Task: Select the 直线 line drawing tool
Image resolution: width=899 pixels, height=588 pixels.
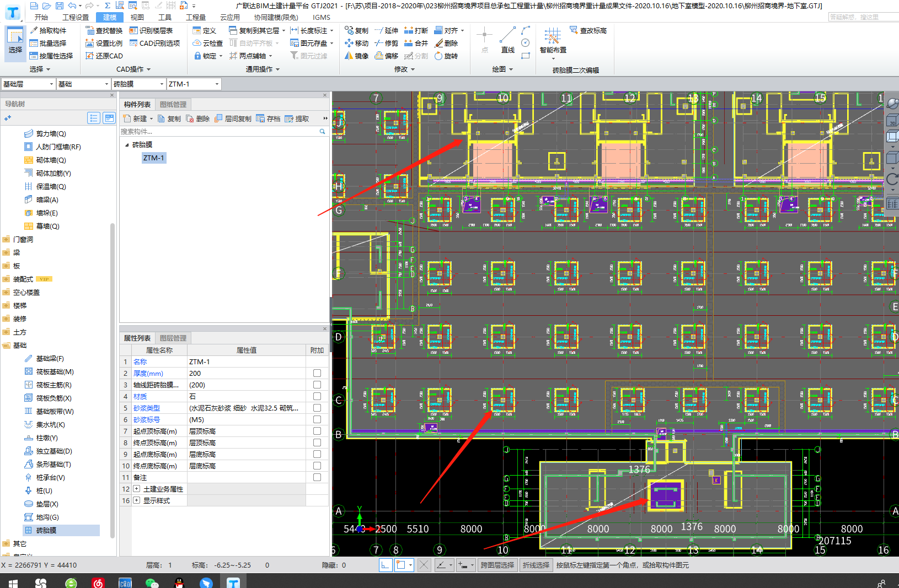Action: 507,40
